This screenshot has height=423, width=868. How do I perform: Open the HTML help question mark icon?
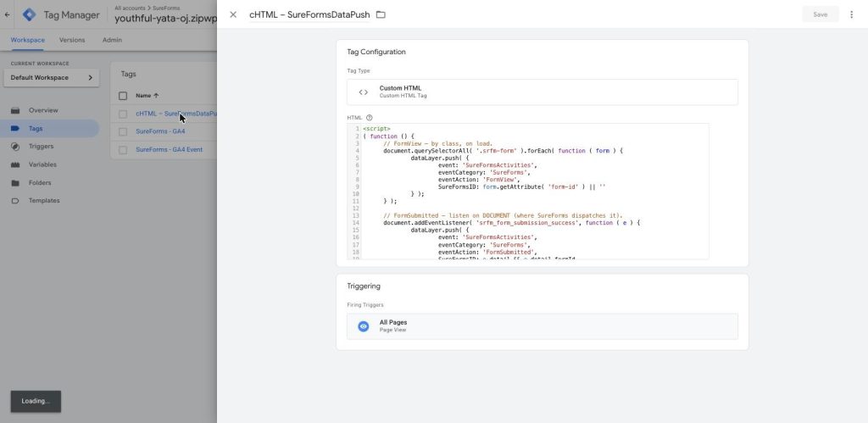(370, 118)
